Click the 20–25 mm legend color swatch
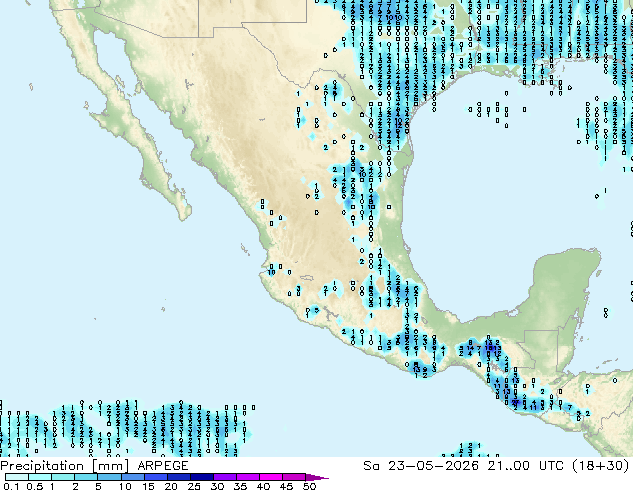634x490 pixels. [x=178, y=477]
